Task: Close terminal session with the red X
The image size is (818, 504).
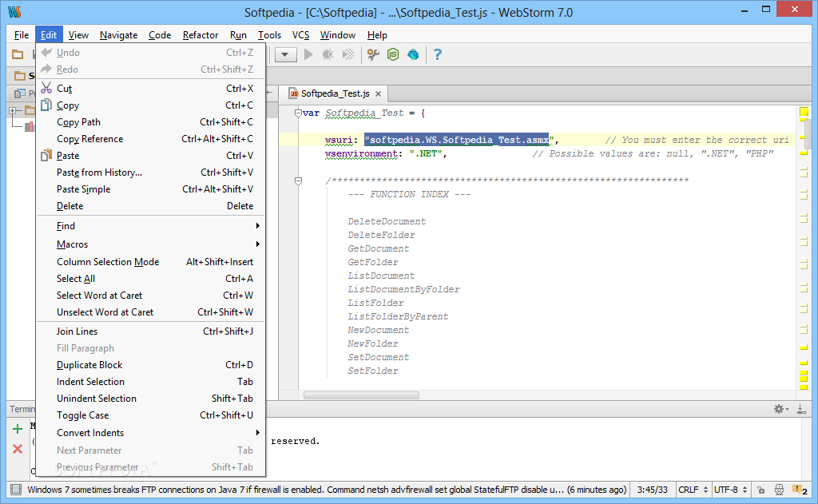Action: click(18, 449)
